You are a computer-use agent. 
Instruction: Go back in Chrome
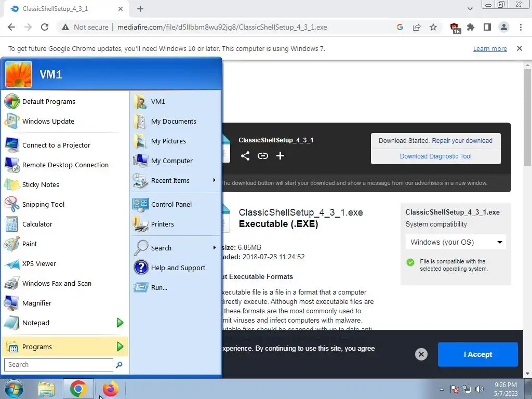pos(11,27)
